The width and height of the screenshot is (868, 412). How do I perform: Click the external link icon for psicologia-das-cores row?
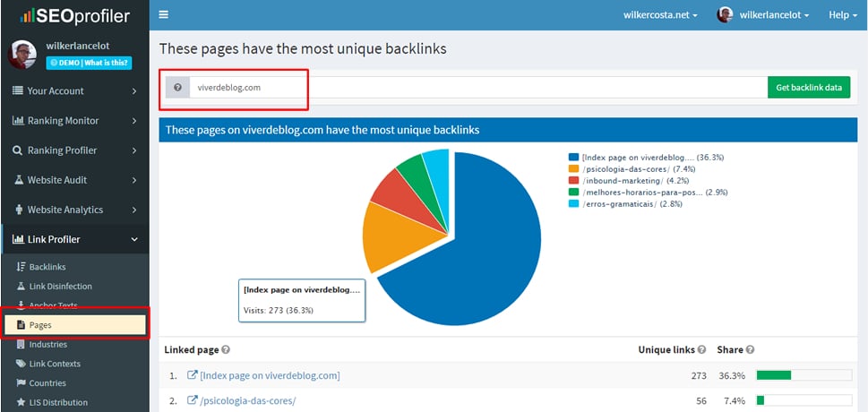click(x=192, y=399)
